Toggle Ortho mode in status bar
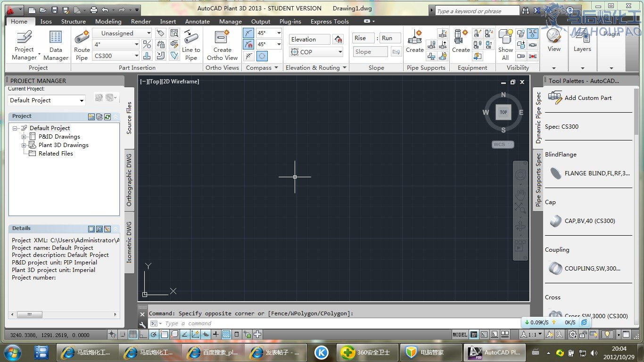This screenshot has height=362, width=644. click(x=143, y=335)
